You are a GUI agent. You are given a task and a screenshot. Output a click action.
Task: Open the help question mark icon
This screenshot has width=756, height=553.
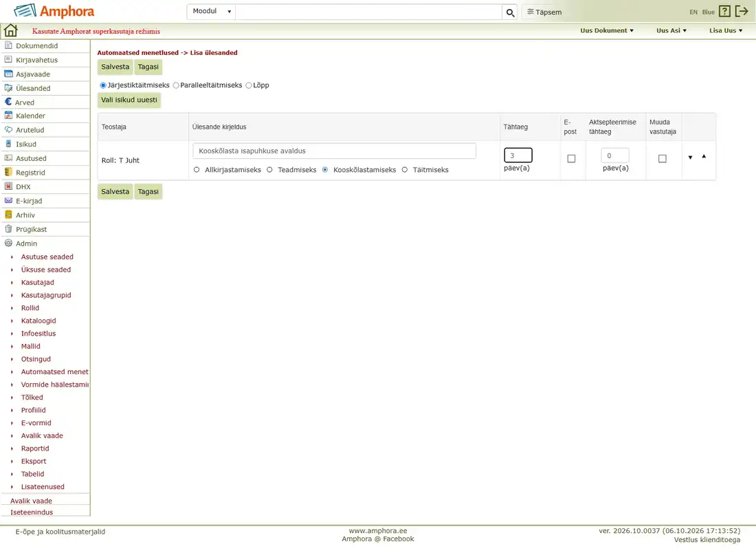pyautogui.click(x=724, y=11)
